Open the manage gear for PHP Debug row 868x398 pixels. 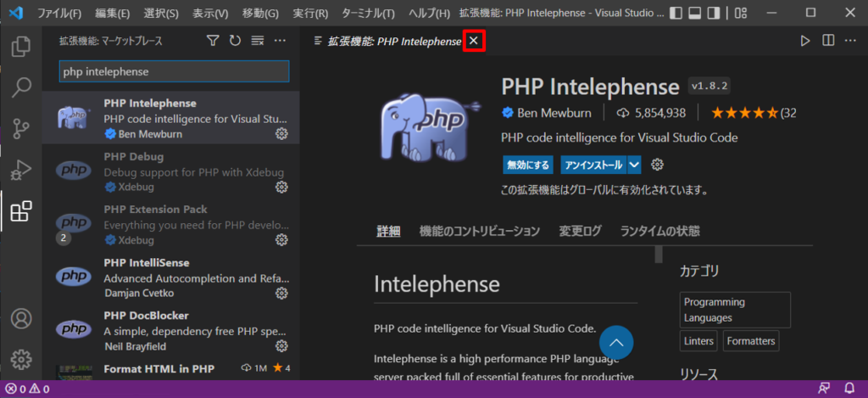(x=281, y=187)
